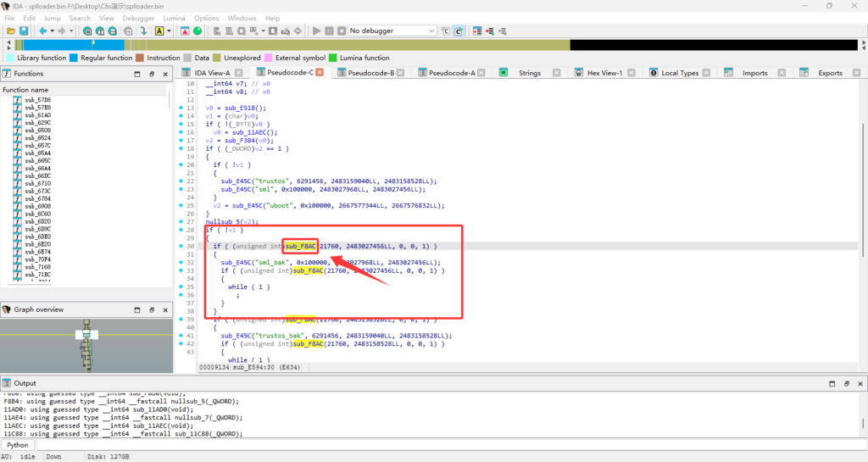868x462 pixels.
Task: Click the 'Function name' column header
Action: (x=84, y=90)
